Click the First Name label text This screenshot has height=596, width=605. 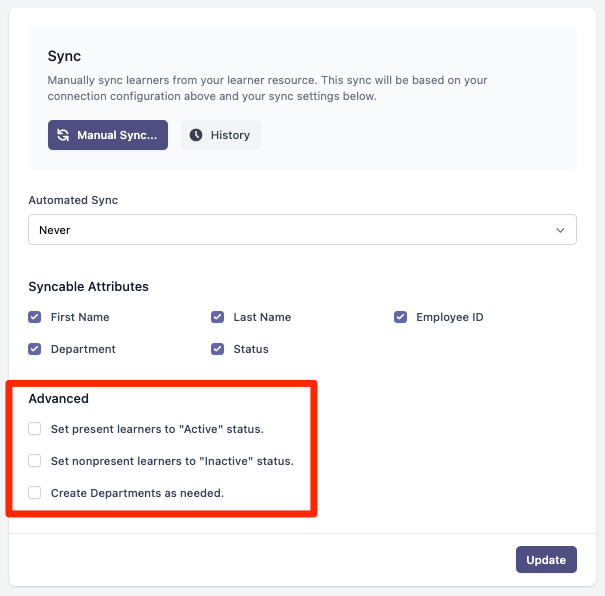[x=80, y=317]
